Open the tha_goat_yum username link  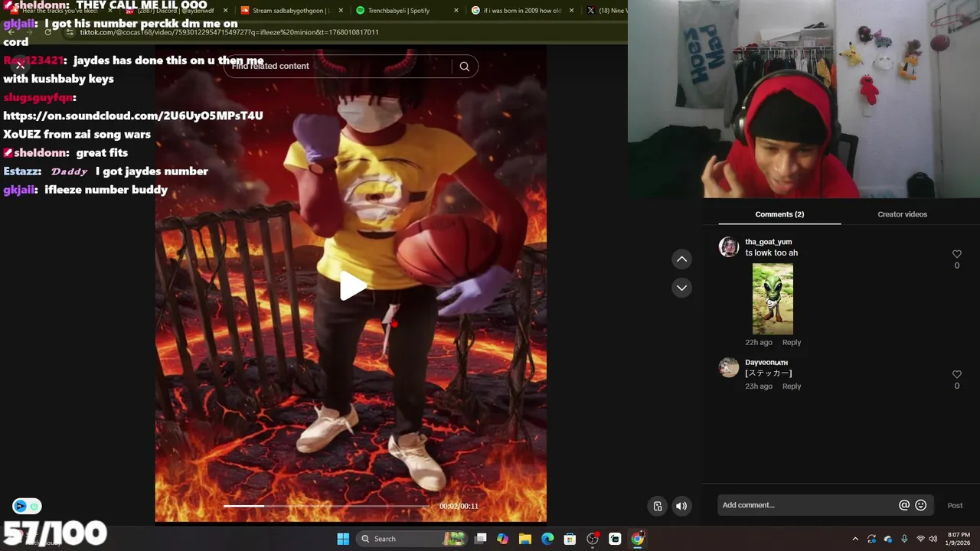tap(768, 242)
